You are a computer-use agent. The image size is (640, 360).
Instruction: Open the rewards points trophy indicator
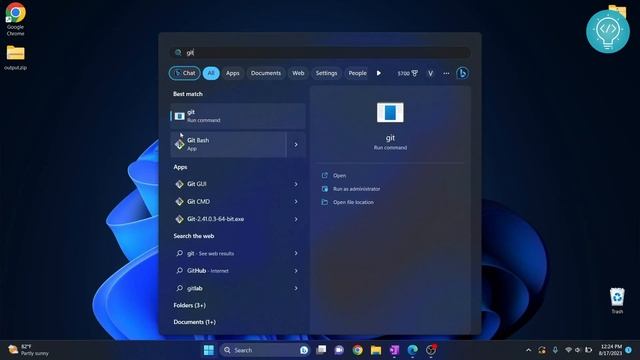pos(407,73)
